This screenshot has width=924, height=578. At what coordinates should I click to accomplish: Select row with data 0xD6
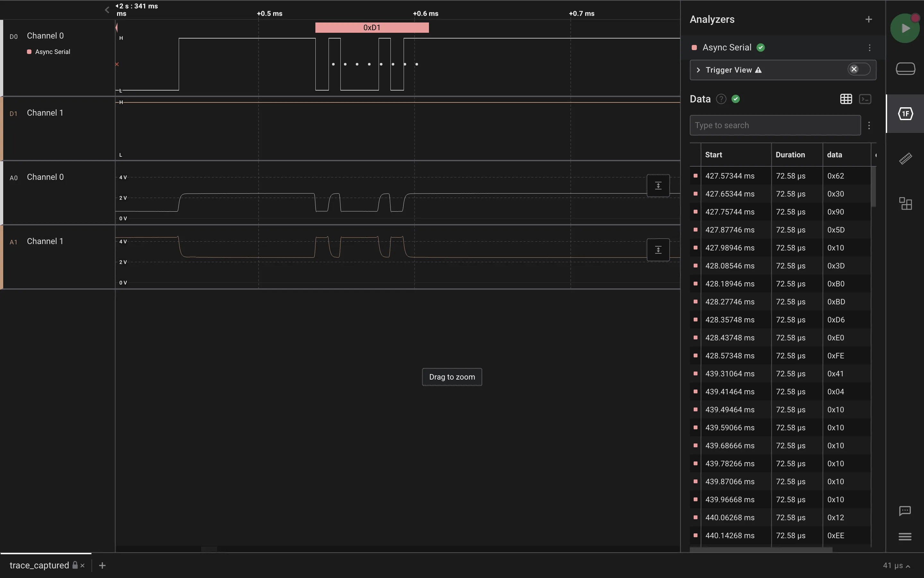point(780,320)
